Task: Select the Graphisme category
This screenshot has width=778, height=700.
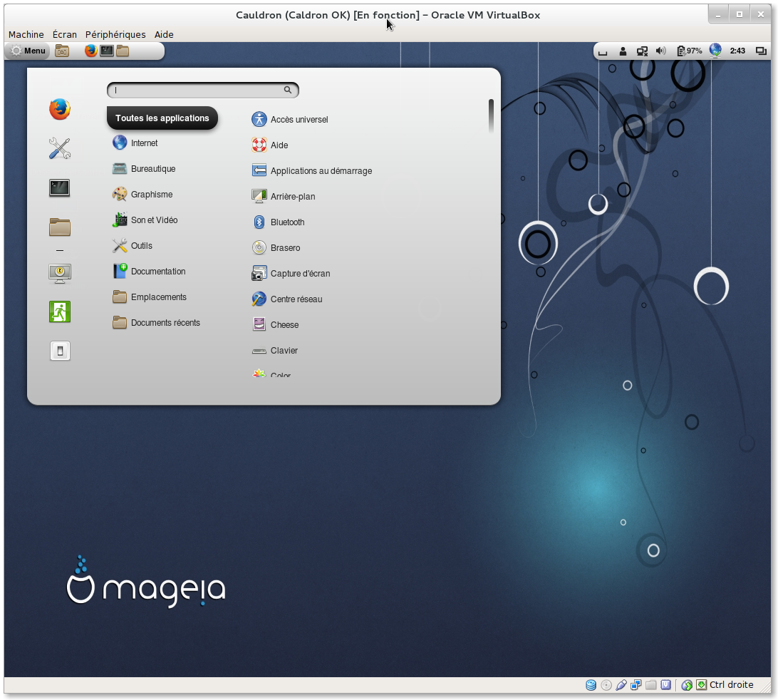Action: [142, 194]
